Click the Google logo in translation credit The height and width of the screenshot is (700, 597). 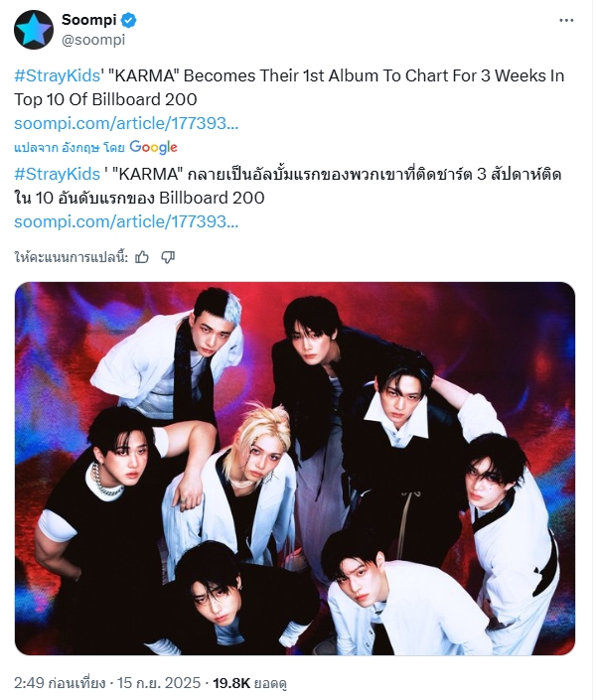coord(153,147)
